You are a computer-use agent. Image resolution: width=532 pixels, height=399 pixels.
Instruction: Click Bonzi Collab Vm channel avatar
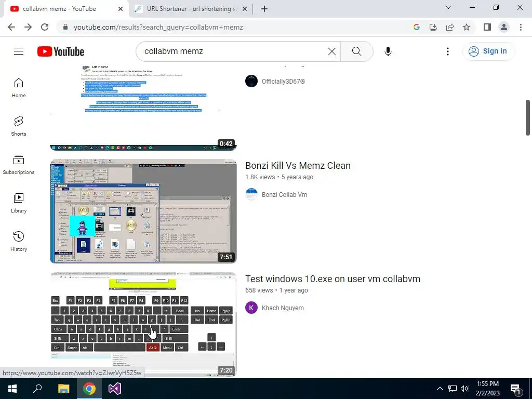[251, 194]
